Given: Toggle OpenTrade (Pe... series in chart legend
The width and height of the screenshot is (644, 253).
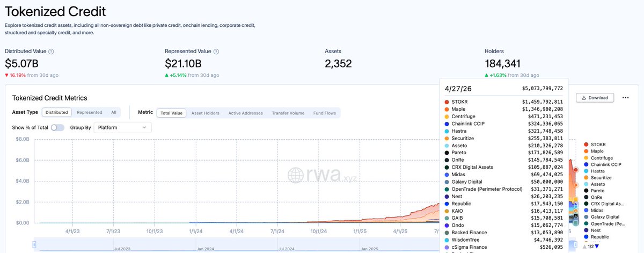Looking at the screenshot, I should click(x=604, y=223).
